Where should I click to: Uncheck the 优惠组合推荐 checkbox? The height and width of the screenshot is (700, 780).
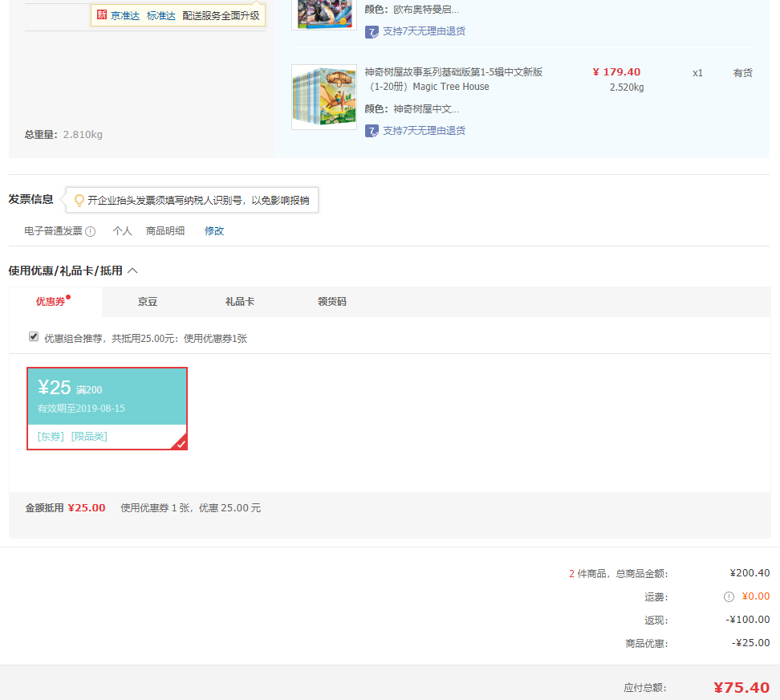point(34,337)
